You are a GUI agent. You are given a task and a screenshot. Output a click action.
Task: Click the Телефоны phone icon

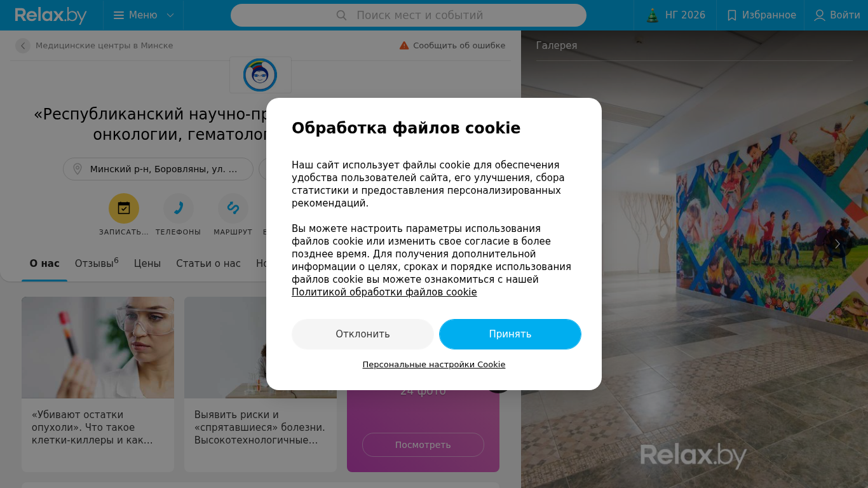pos(179,208)
